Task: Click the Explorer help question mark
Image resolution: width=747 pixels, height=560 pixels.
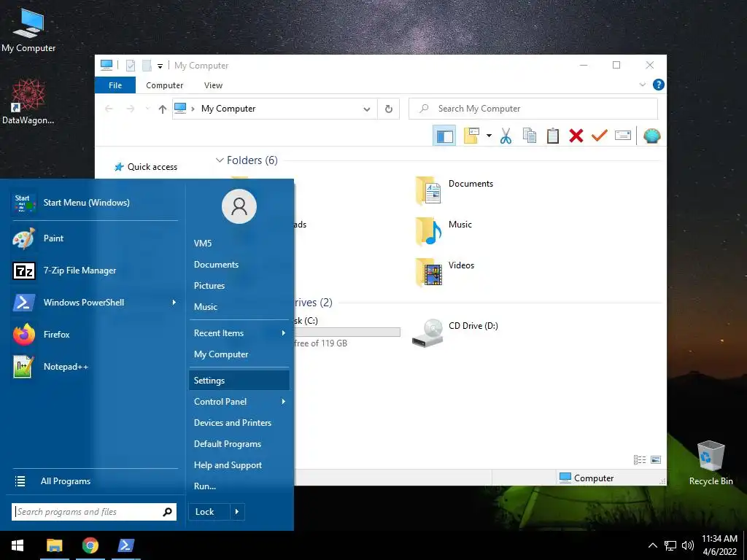Action: (659, 85)
